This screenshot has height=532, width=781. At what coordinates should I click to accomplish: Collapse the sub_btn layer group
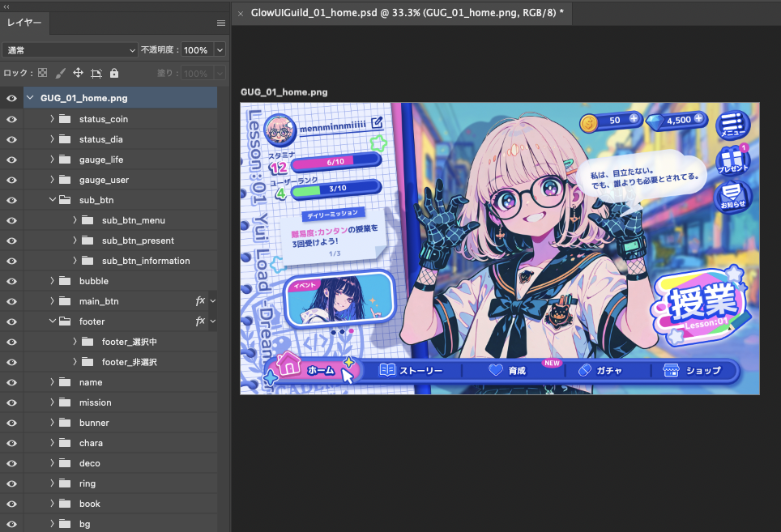[x=52, y=200]
